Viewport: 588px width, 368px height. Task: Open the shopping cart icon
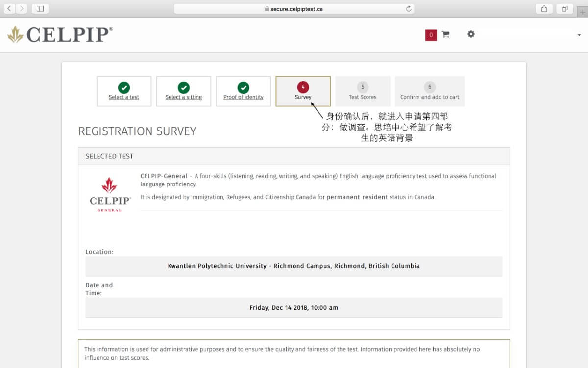(445, 34)
